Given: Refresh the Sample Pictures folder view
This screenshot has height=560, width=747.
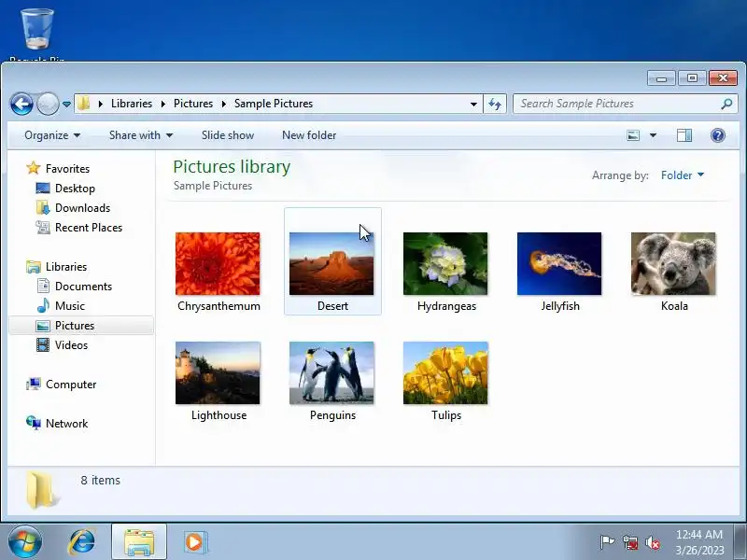Looking at the screenshot, I should [x=495, y=104].
